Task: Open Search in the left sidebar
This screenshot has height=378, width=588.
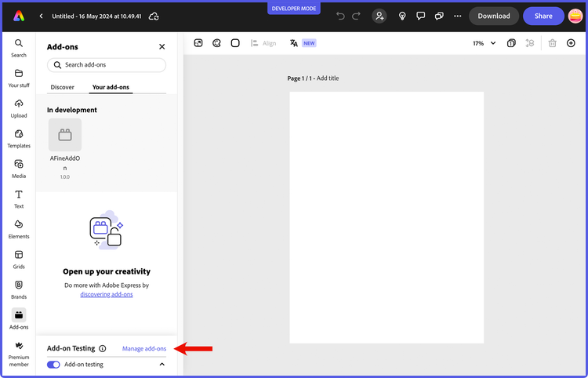Action: [x=19, y=48]
